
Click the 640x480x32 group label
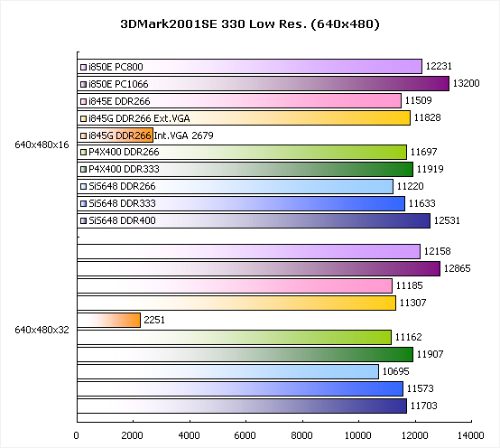[x=42, y=330]
